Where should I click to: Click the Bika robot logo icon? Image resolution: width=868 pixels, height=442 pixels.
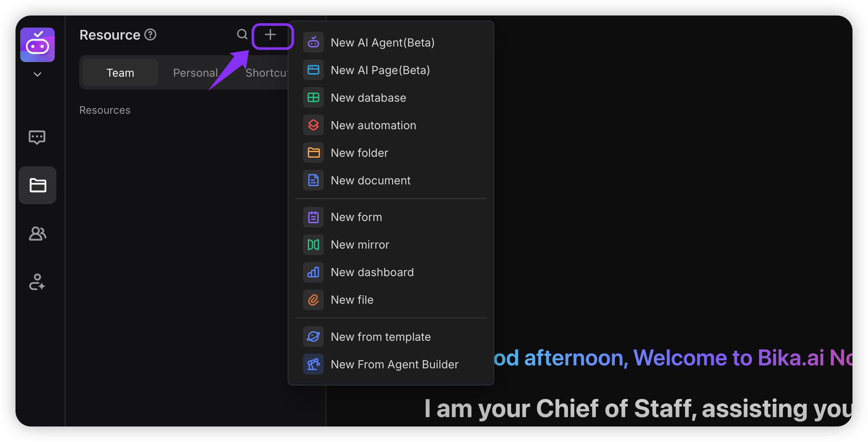(x=37, y=45)
